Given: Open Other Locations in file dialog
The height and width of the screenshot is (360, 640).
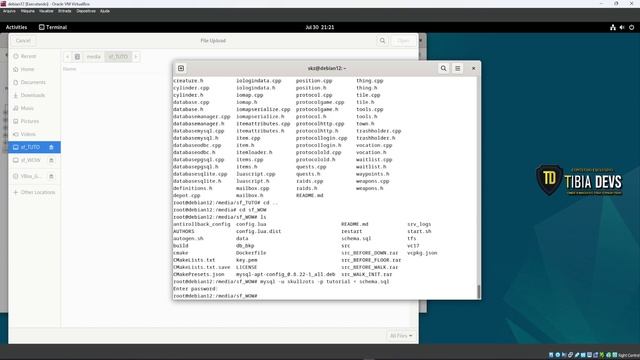Looking at the screenshot, I should (x=34, y=192).
